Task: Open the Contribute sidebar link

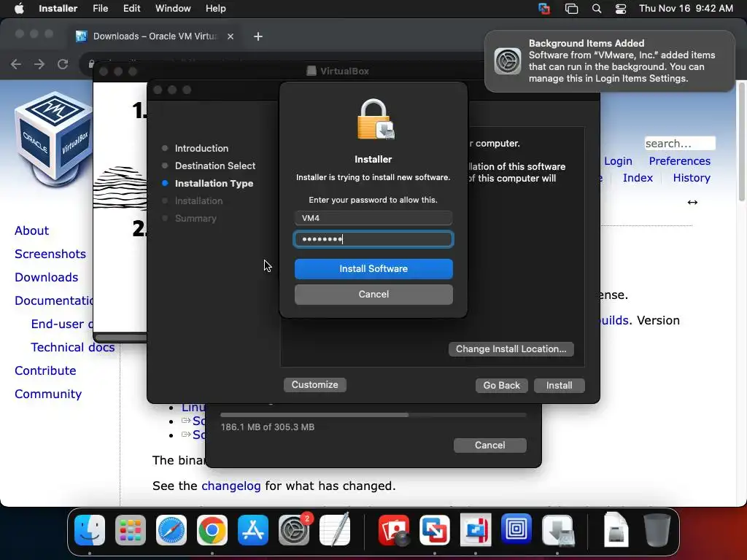Action: point(45,370)
